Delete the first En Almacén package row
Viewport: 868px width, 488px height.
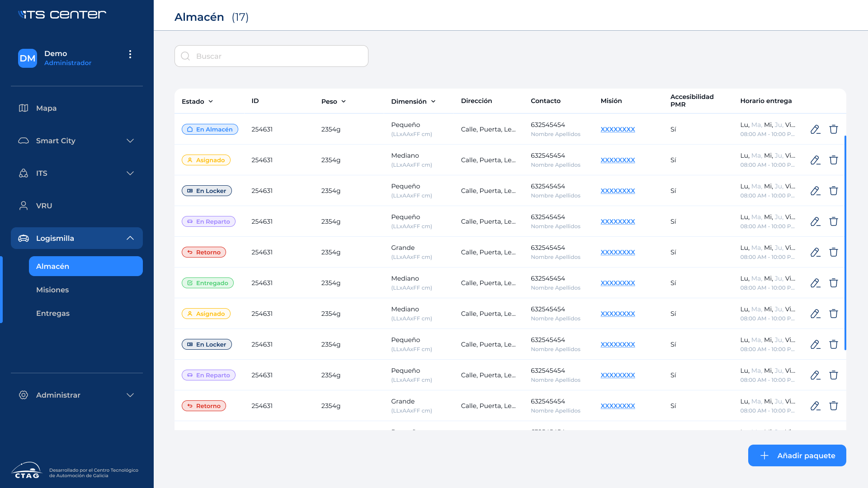[x=834, y=130]
